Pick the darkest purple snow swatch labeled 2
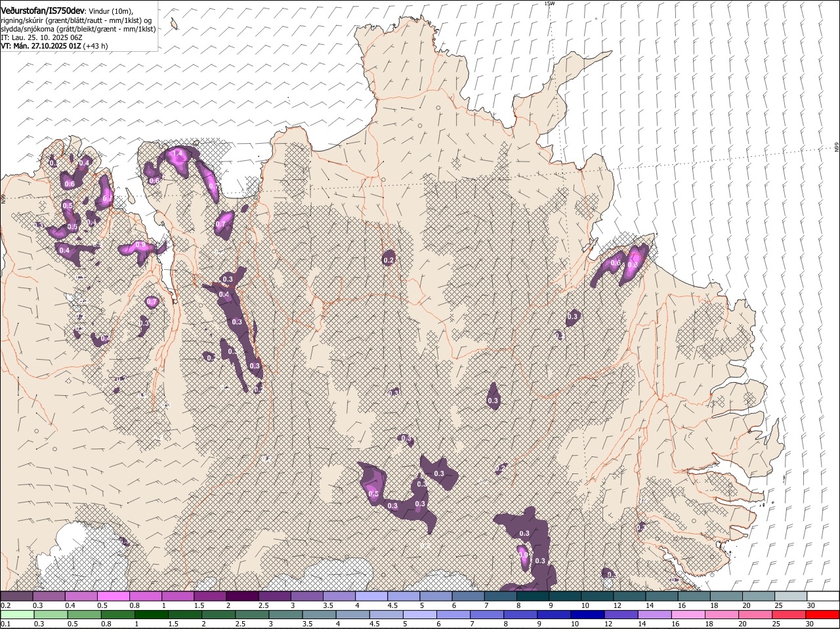This screenshot has height=629, width=840. click(x=242, y=596)
